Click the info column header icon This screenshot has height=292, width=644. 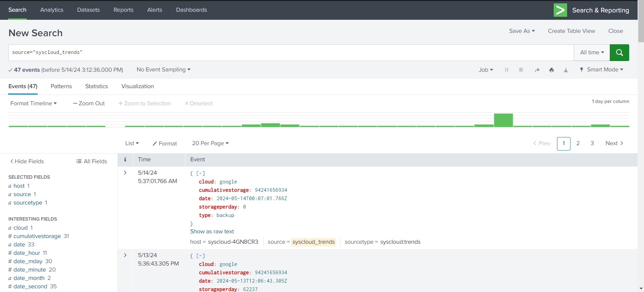(x=125, y=160)
